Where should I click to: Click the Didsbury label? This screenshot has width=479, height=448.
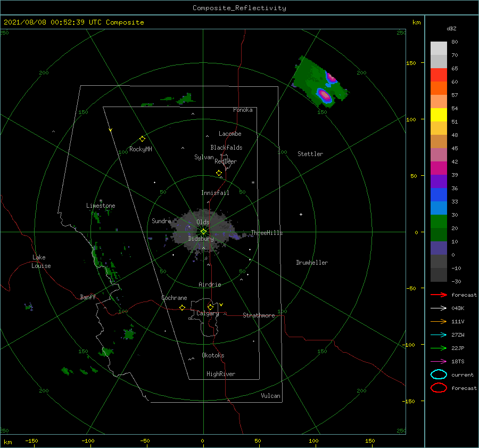point(201,239)
